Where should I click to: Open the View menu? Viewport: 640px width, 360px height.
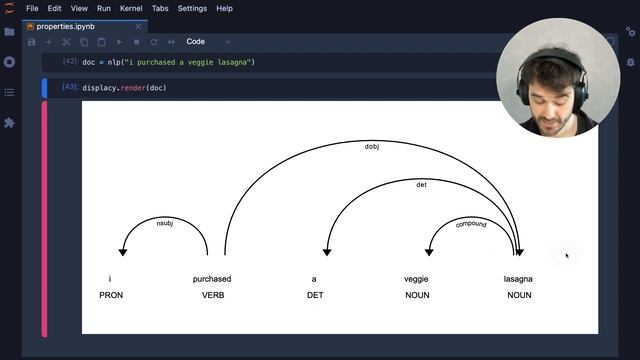tap(79, 8)
